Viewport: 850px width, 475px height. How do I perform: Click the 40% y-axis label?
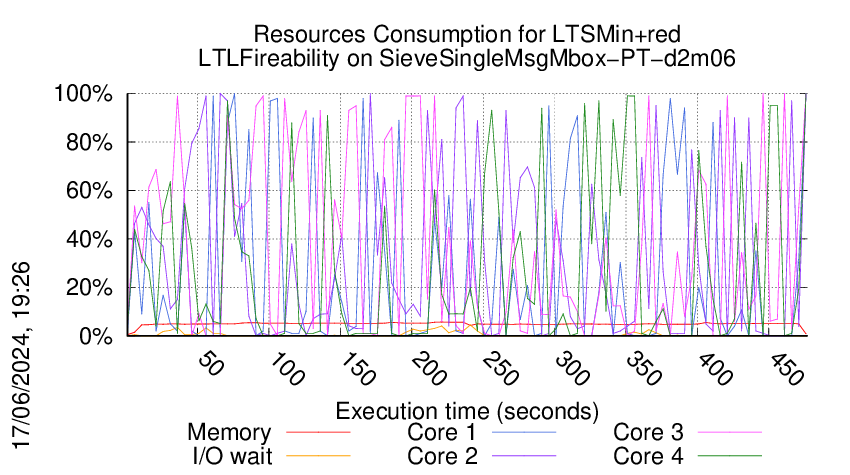pos(89,239)
